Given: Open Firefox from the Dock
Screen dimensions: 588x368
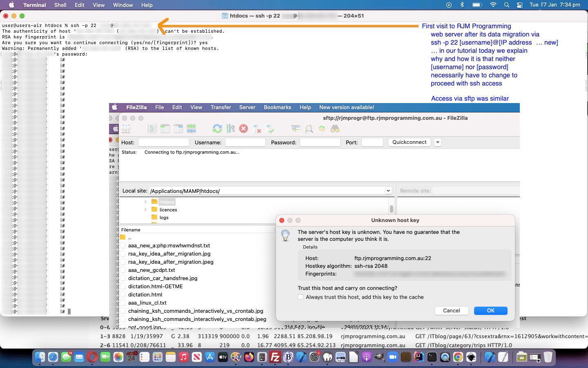Looking at the screenshot, I should pos(249,357).
